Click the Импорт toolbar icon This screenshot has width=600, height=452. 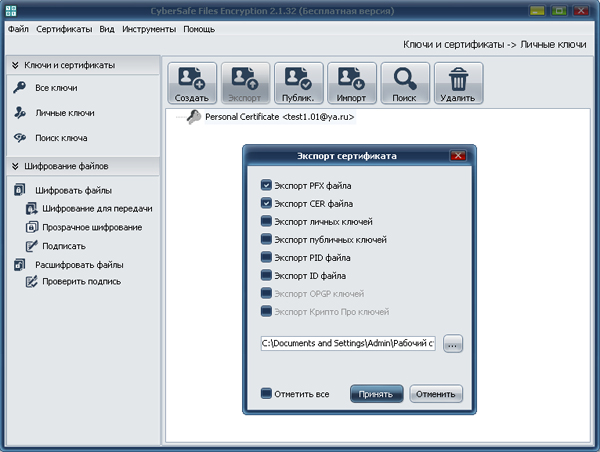click(x=352, y=83)
